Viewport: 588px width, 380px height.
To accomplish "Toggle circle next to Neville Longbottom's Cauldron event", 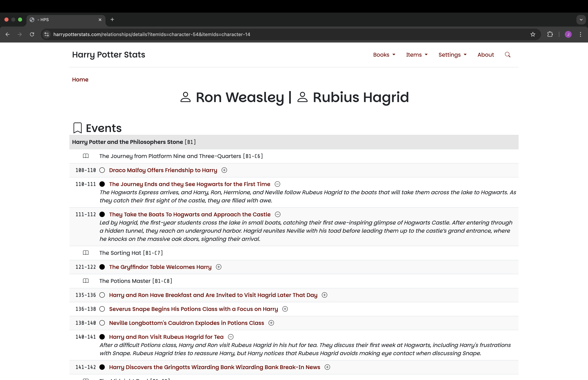I will (102, 323).
